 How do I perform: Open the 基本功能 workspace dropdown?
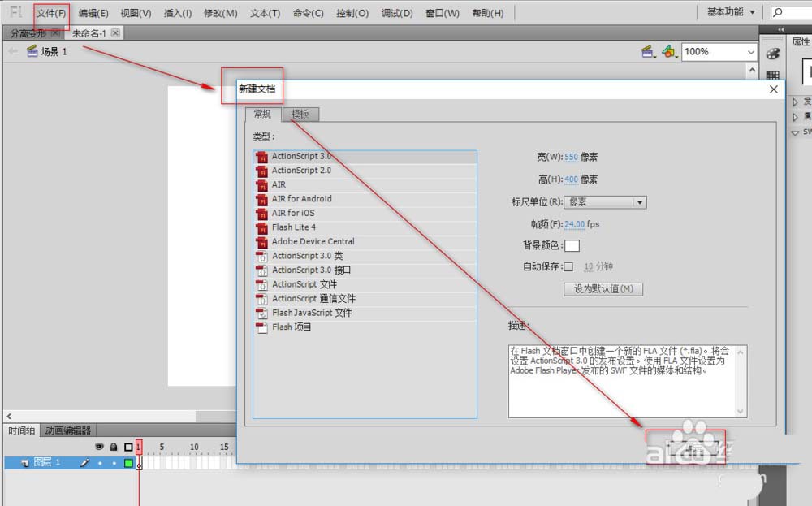coord(731,12)
